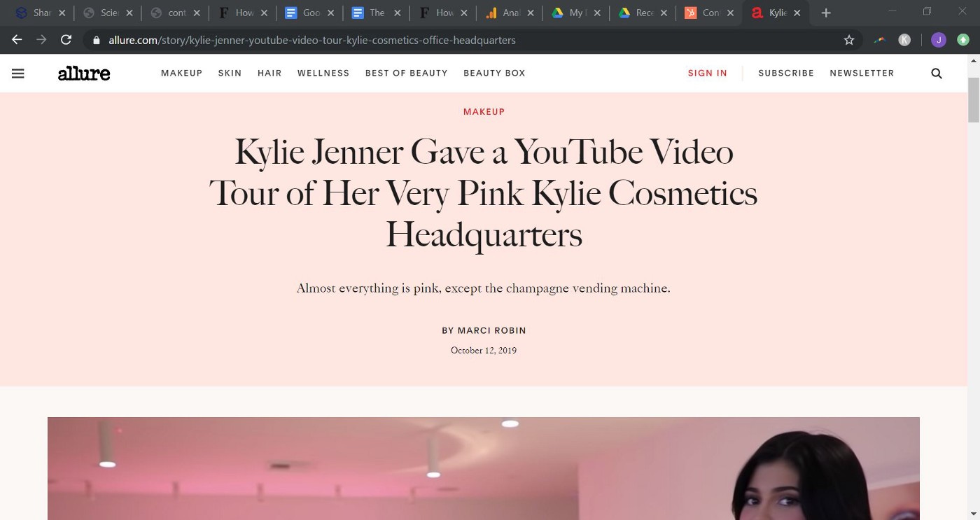Open the allure site search icon
The height and width of the screenshot is (520, 980).
[x=937, y=73]
